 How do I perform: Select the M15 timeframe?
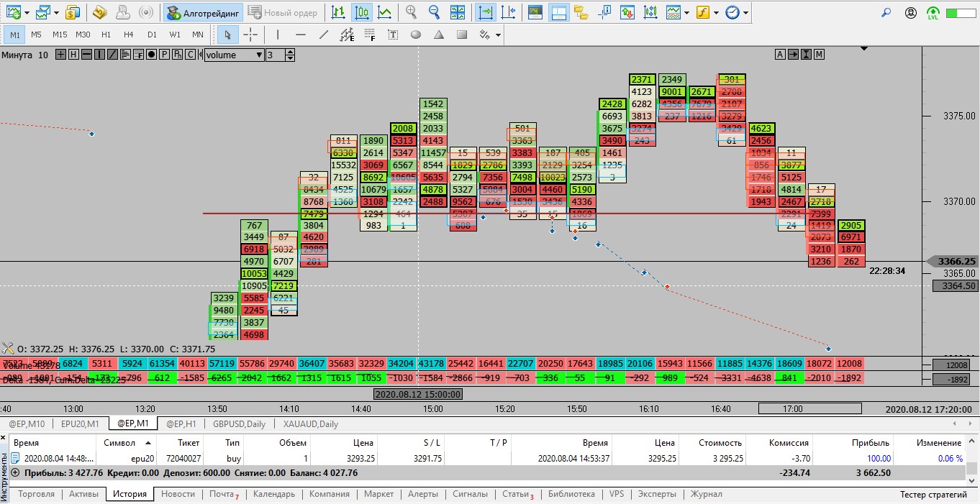pyautogui.click(x=60, y=35)
